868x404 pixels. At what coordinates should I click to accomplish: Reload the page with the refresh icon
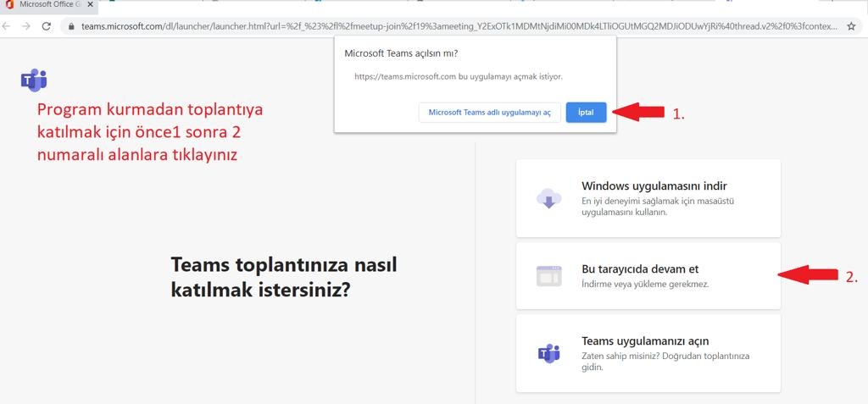(47, 26)
